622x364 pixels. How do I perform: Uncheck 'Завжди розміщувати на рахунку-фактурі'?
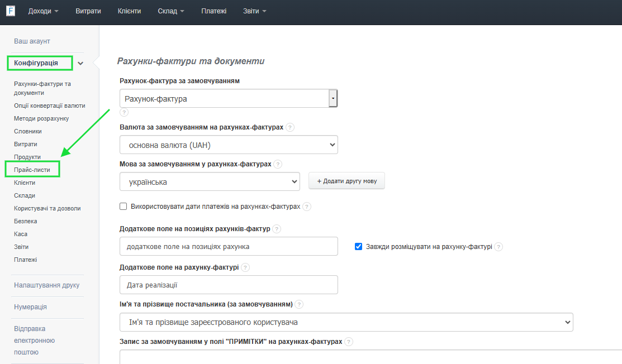point(359,247)
